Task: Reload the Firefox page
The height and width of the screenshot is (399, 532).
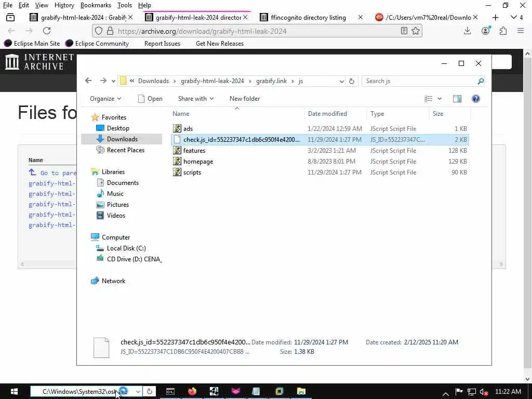Action: [x=47, y=31]
